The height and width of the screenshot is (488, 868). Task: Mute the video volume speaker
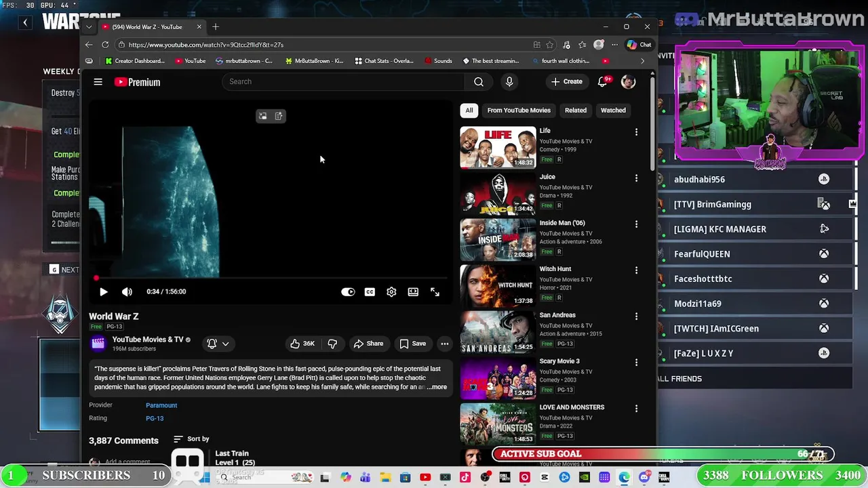pos(127,291)
